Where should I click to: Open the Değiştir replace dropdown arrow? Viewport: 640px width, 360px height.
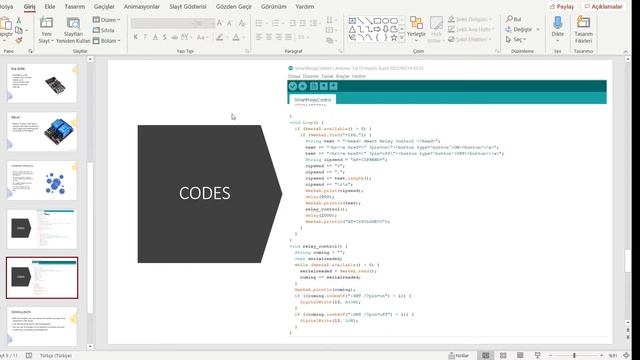(x=538, y=29)
